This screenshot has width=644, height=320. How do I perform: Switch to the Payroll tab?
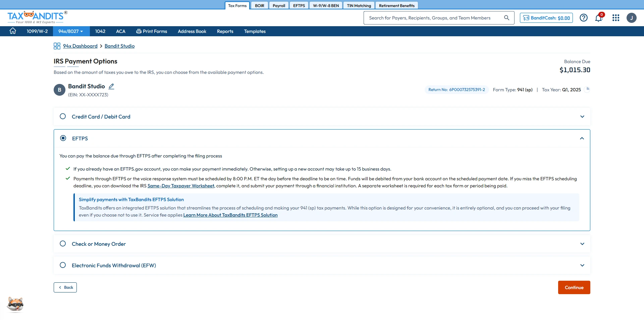(279, 6)
